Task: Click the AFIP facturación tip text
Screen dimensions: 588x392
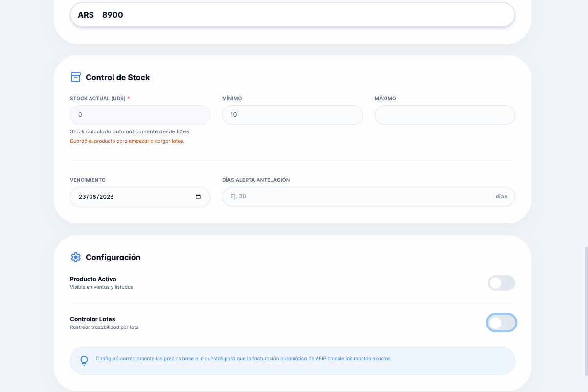Action: [244, 358]
